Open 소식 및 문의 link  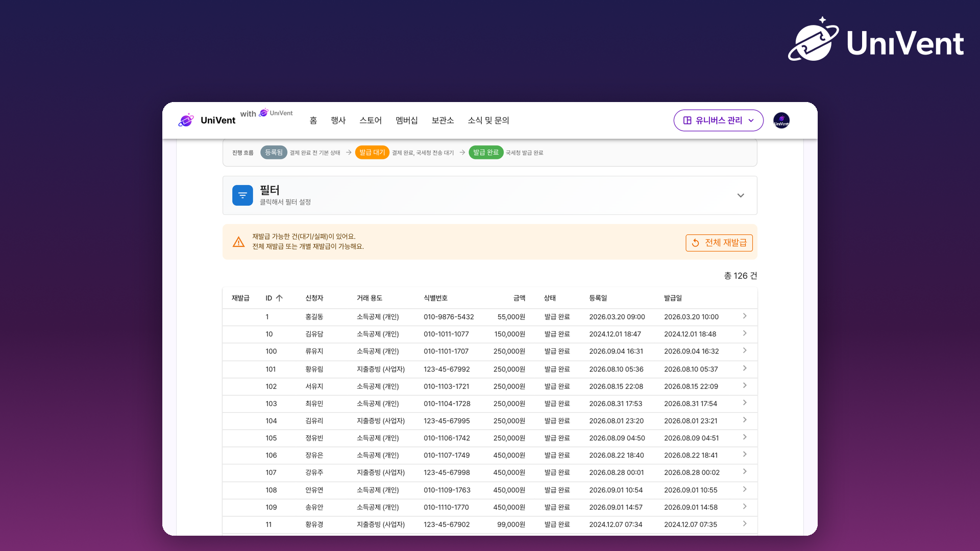(488, 120)
